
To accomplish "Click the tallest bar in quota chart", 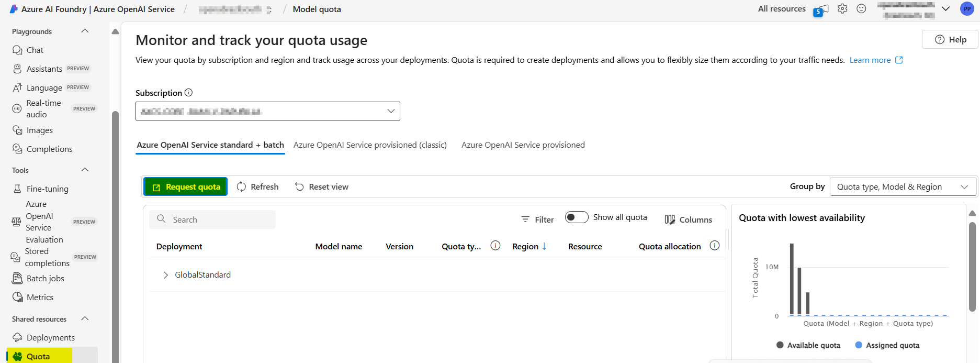I will [792, 279].
